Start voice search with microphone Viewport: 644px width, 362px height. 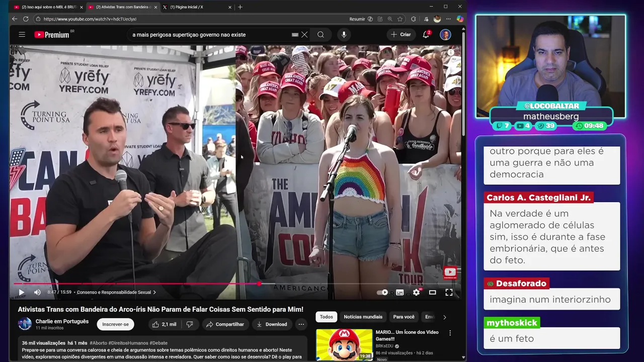click(344, 35)
